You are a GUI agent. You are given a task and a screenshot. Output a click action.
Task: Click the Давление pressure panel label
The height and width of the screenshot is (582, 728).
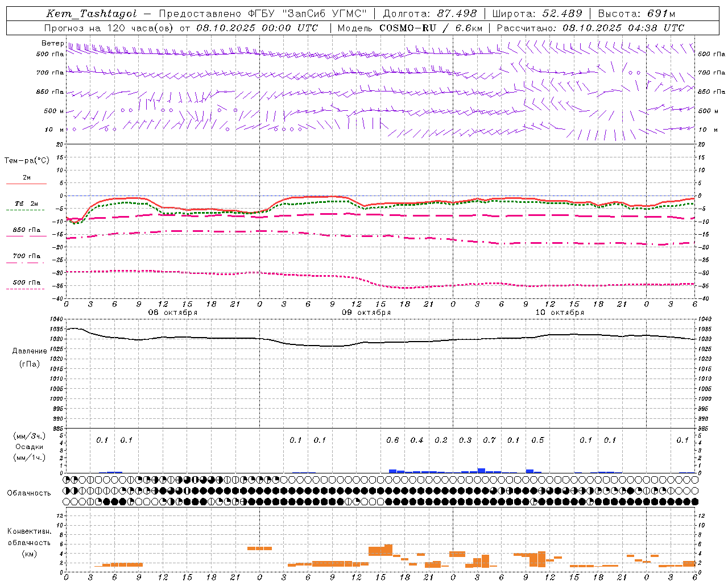(x=30, y=351)
